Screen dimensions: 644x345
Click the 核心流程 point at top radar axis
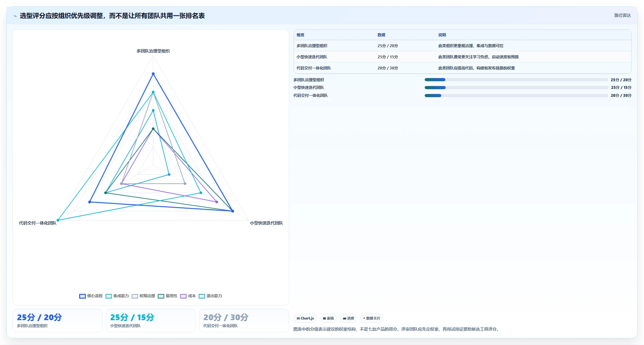click(153, 74)
